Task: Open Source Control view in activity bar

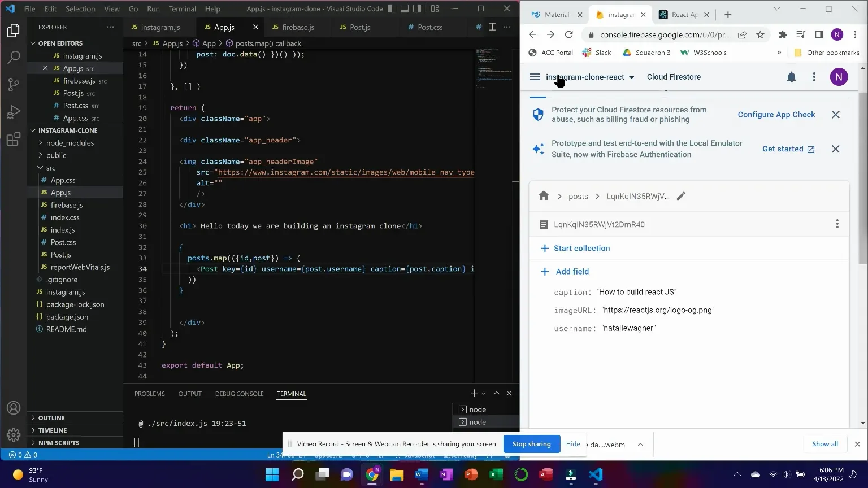Action: tap(14, 85)
